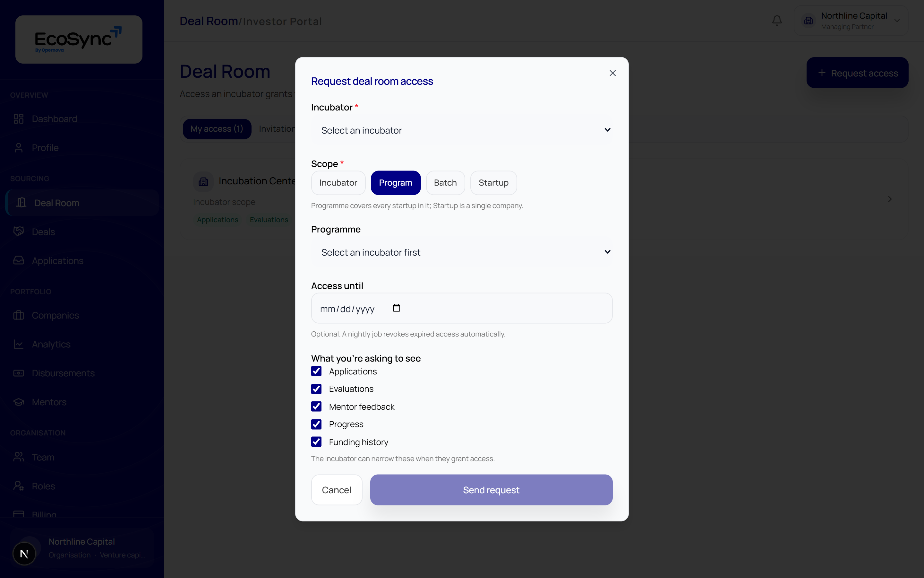Open the Programme select dropdown
The width and height of the screenshot is (924, 578).
pos(462,252)
